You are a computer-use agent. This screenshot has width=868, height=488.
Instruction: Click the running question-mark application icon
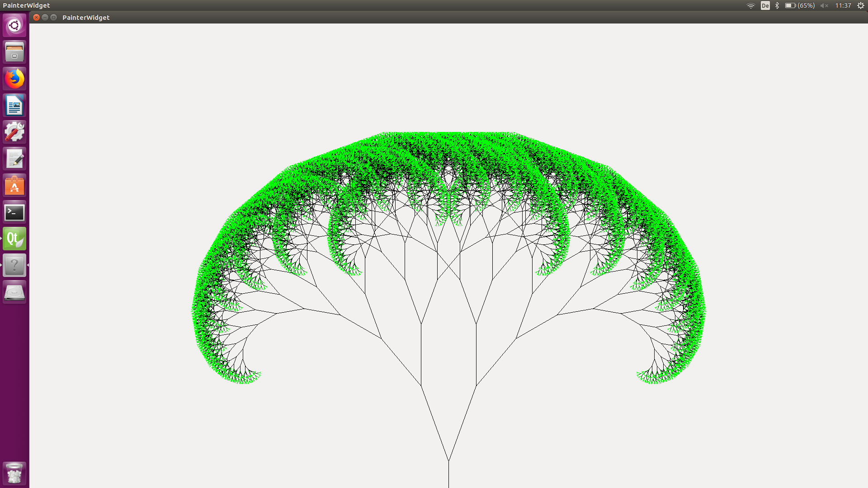(x=14, y=265)
